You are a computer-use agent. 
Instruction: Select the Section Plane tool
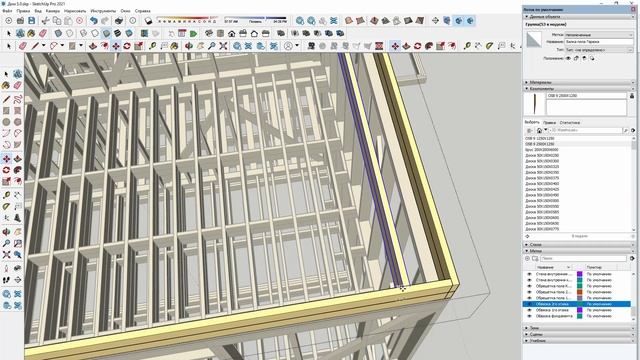pyautogui.click(x=18, y=280)
